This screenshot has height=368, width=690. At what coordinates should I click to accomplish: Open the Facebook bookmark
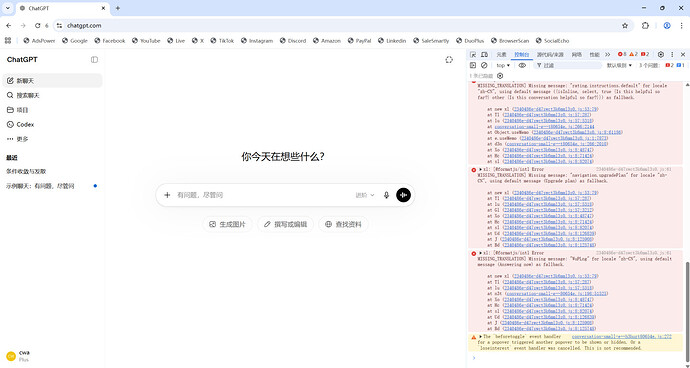110,40
